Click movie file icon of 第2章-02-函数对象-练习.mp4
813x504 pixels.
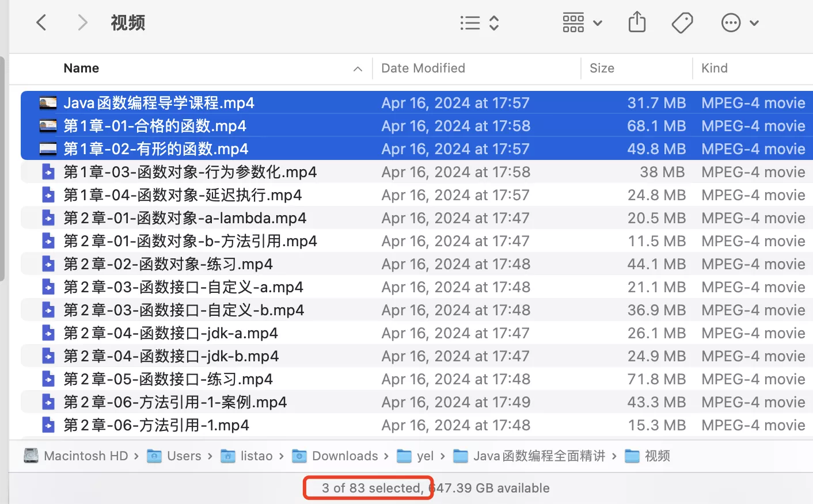click(48, 264)
